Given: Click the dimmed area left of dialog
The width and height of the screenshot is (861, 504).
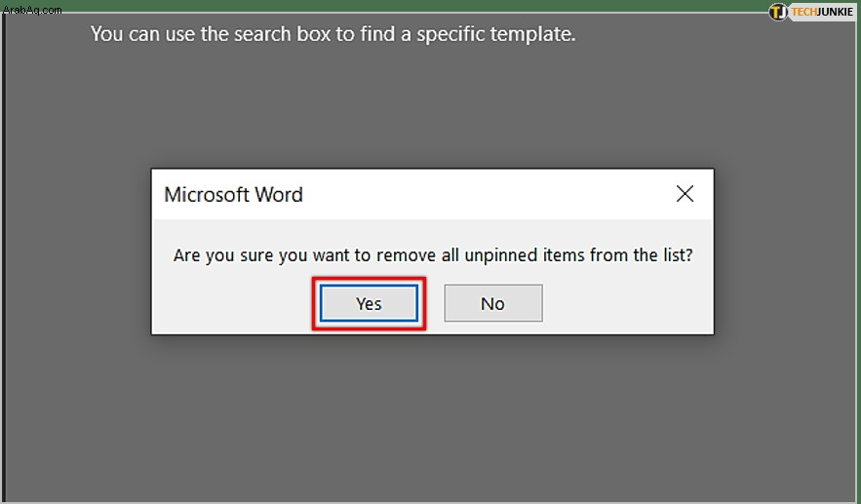Looking at the screenshot, I should point(78,252).
